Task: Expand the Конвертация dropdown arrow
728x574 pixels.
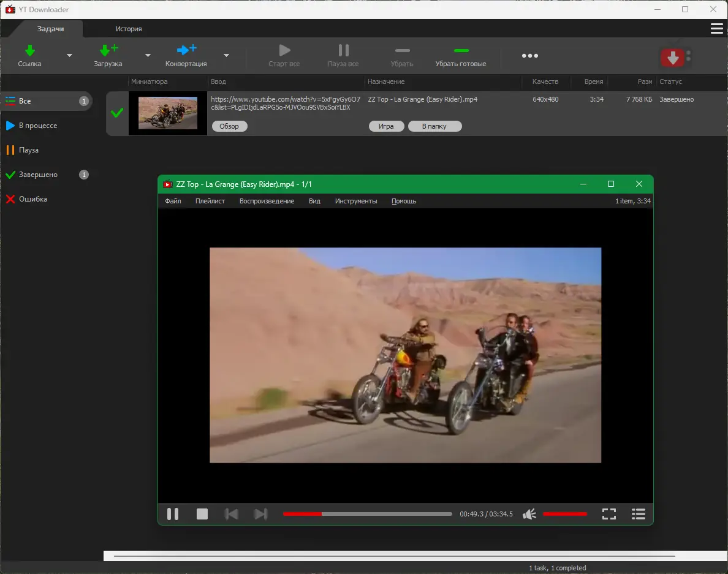Action: click(226, 56)
